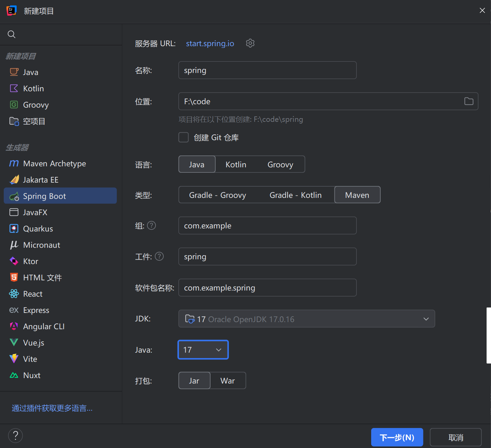Click the React atom icon
The width and height of the screenshot is (491, 448).
14,294
